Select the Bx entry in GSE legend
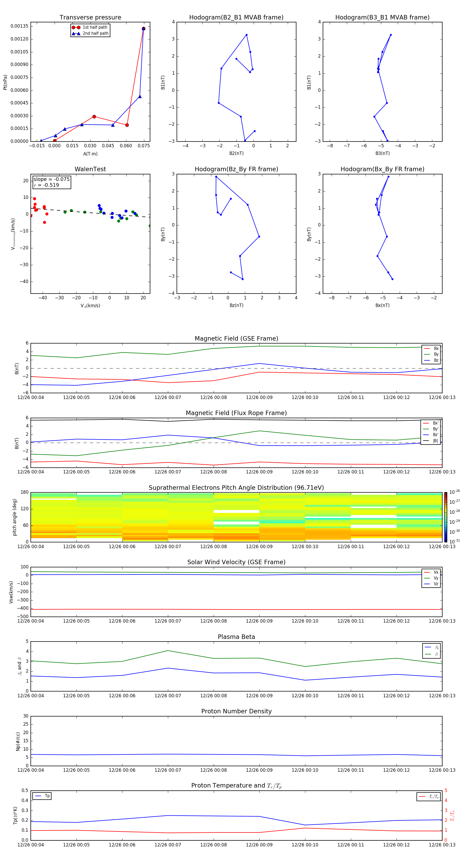The width and height of the screenshot is (473, 868). coord(431,349)
